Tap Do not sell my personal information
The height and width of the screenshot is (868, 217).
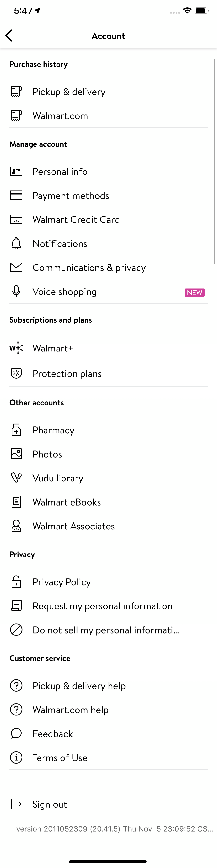pos(106,630)
